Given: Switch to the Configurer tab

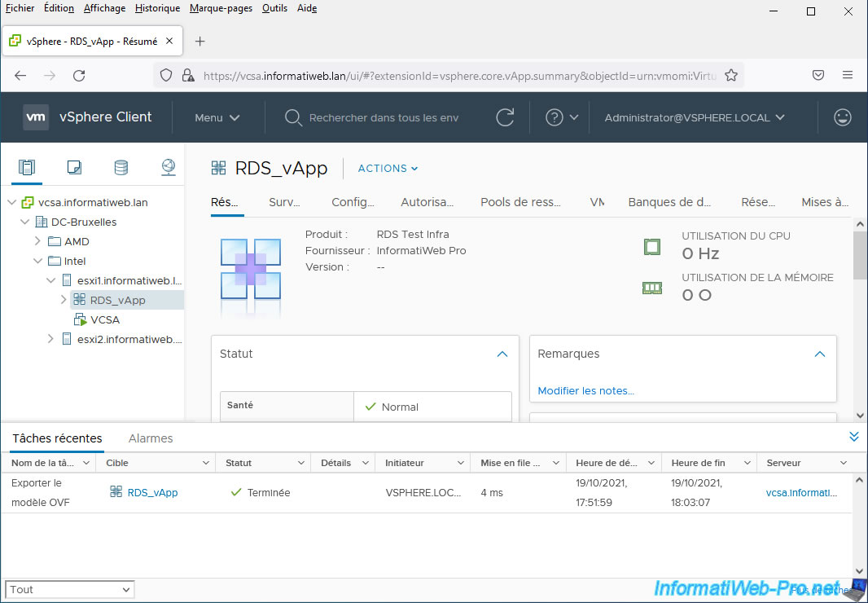Looking at the screenshot, I should pos(353,202).
